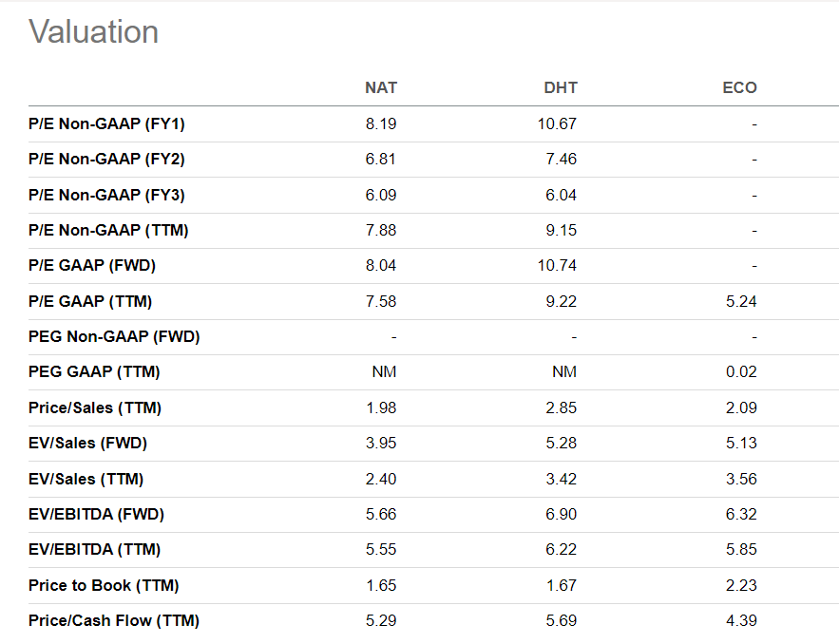
Task: Select the Price/Cash Flow (TTM) row label
Action: click(x=114, y=621)
